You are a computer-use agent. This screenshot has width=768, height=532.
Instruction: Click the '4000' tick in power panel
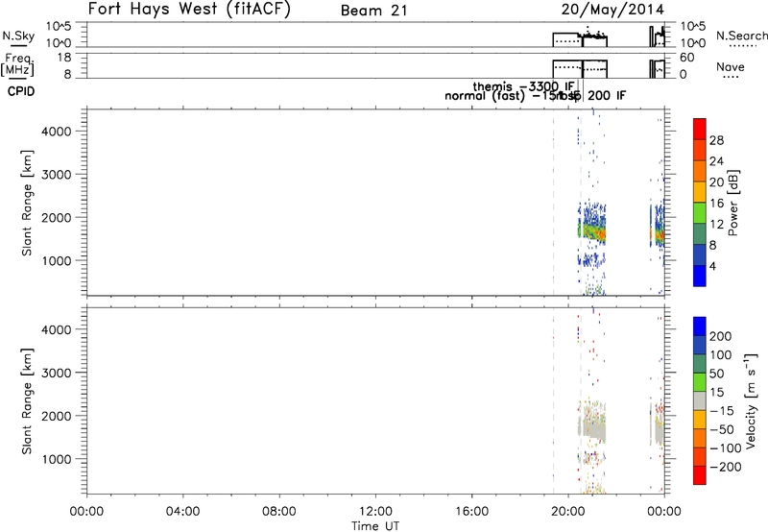tap(57, 132)
